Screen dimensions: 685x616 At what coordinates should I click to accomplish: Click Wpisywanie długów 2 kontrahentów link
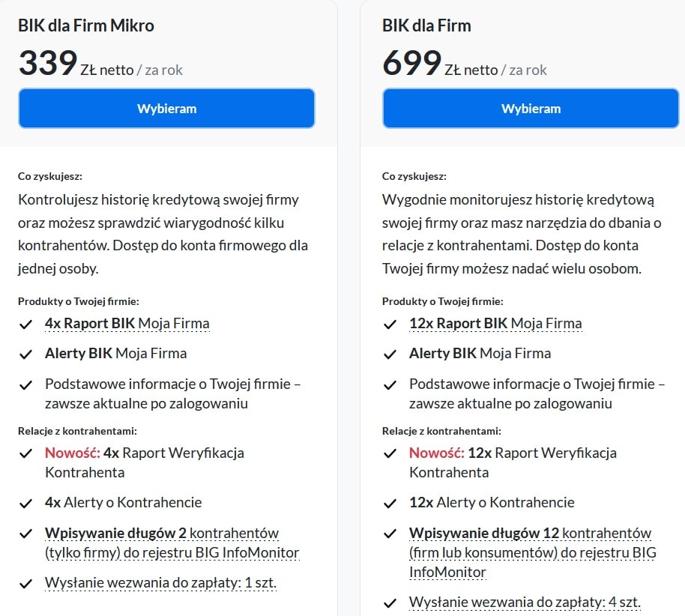point(162,534)
